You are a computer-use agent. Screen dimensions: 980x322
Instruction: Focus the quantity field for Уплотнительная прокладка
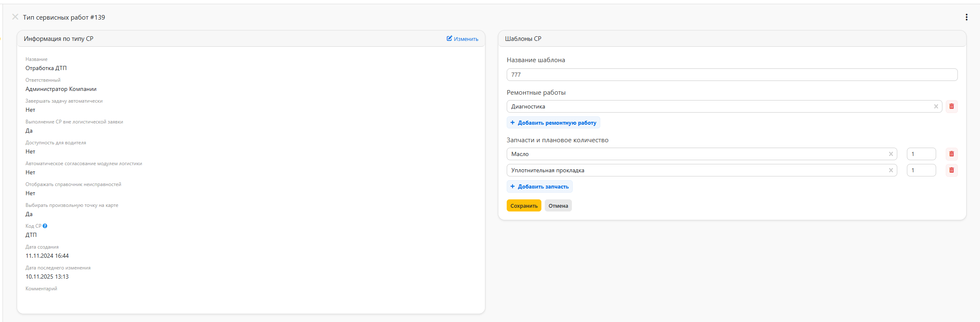921,170
